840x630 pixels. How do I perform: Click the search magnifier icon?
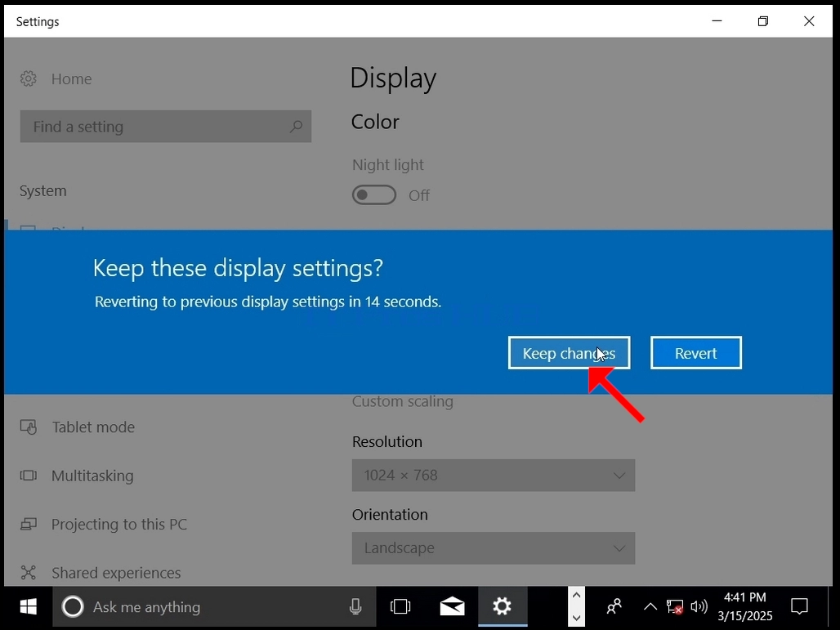[x=297, y=127]
